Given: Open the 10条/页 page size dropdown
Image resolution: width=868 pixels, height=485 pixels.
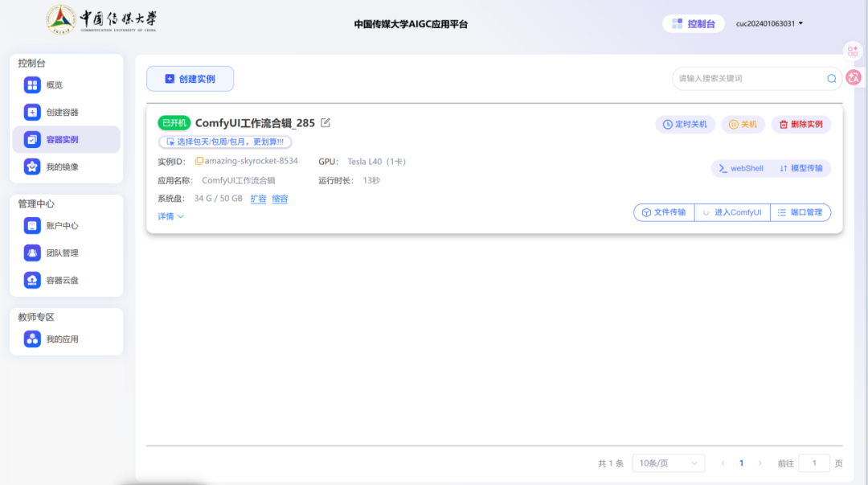Looking at the screenshot, I should coord(668,462).
